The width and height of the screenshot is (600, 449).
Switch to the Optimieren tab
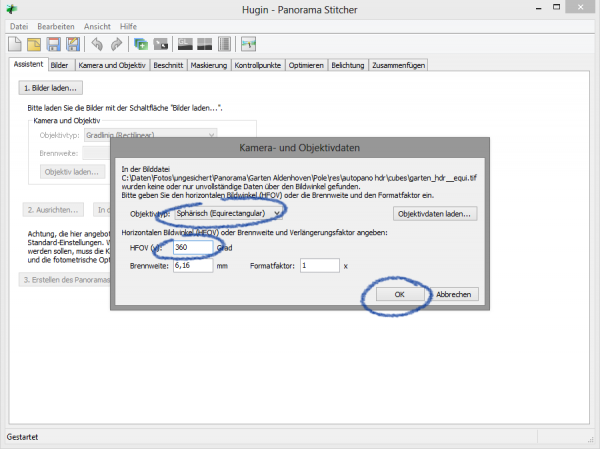coord(306,65)
